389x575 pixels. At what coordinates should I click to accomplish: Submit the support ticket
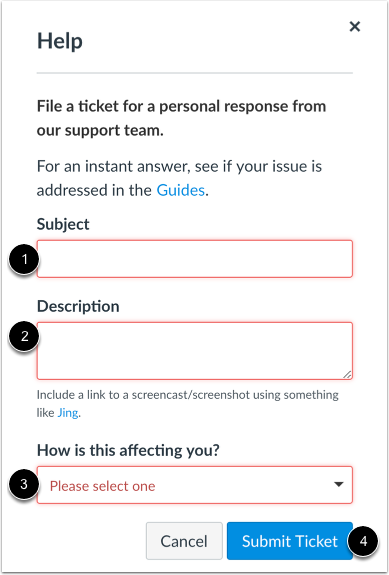point(290,541)
